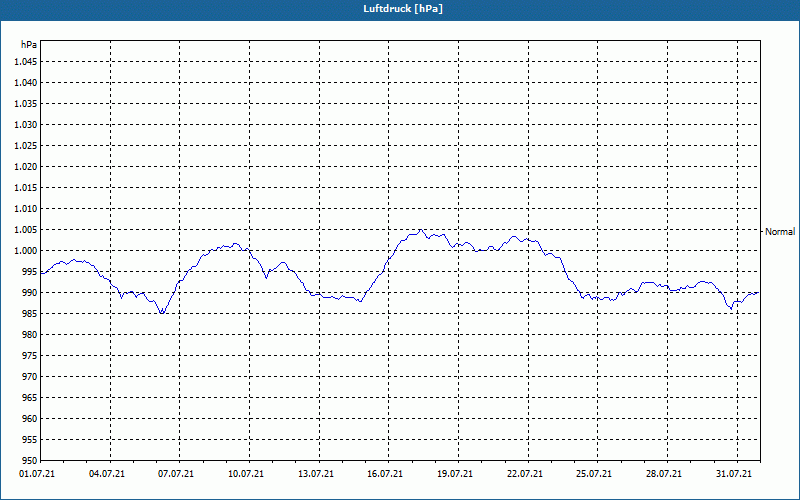Image resolution: width=800 pixels, height=500 pixels.
Task: Click the 16.07.21 date label
Action: point(385,474)
